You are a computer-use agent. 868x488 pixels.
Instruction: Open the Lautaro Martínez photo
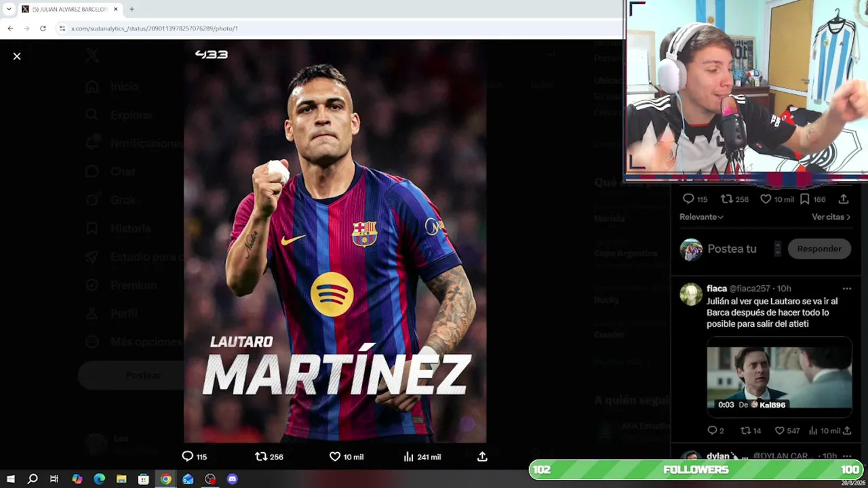(x=335, y=241)
